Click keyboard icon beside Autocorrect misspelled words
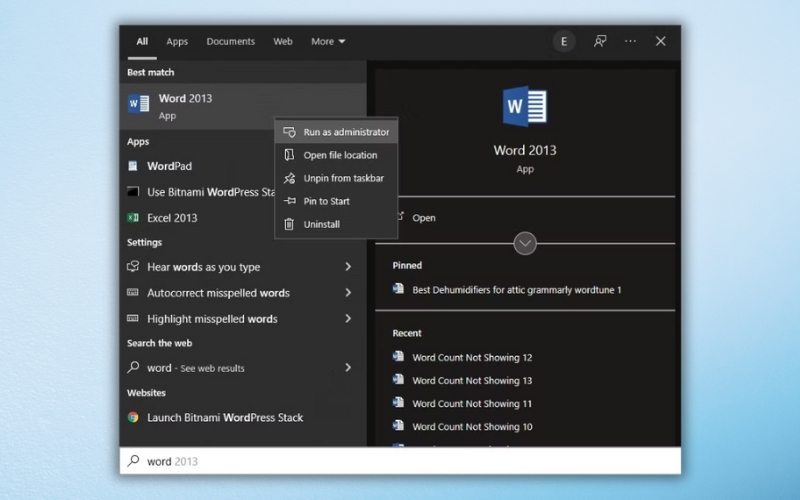The height and width of the screenshot is (500, 800). point(133,292)
